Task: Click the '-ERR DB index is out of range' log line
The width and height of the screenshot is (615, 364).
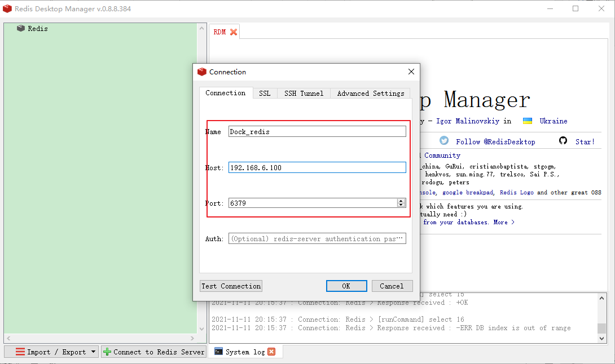Action: 391,328
